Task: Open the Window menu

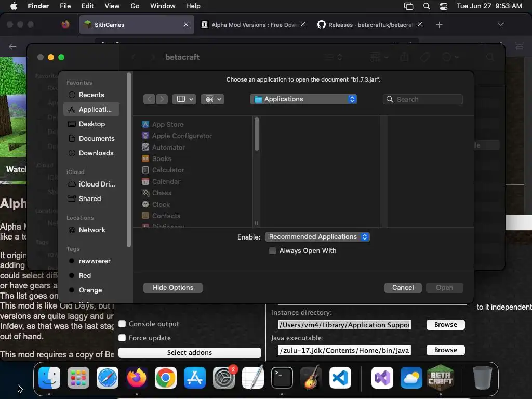Action: click(x=163, y=6)
